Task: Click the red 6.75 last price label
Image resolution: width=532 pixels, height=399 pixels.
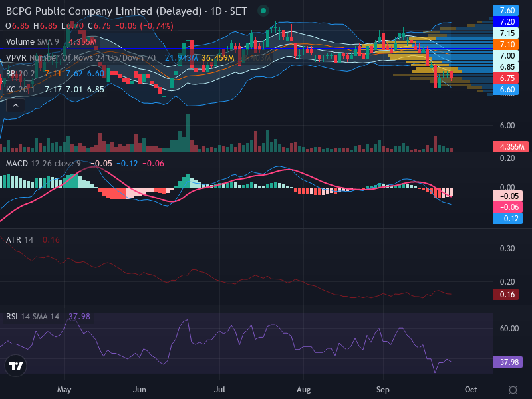Action: [x=506, y=78]
